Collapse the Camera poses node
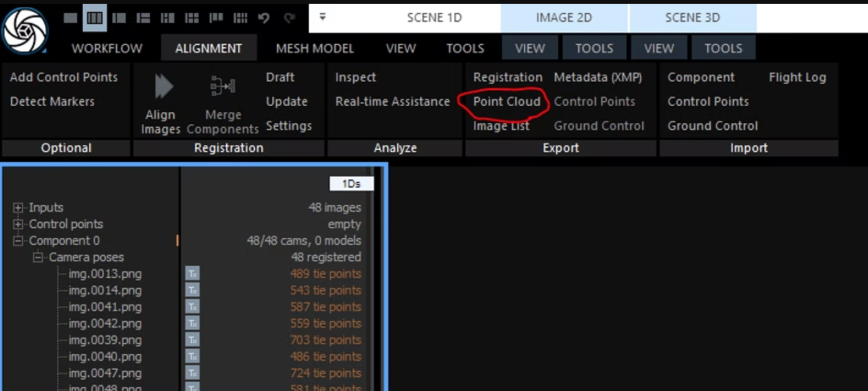The width and height of the screenshot is (868, 391). tap(38, 258)
